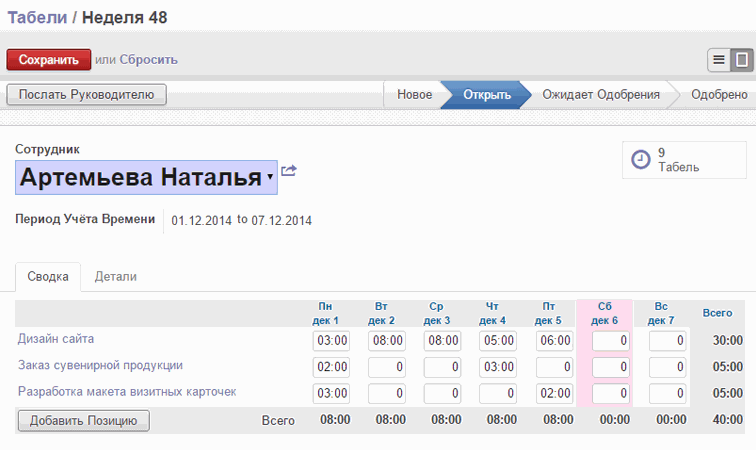Image resolution: width=756 pixels, height=450 pixels.
Task: Click the clock icon in Табель box
Action: (x=641, y=160)
